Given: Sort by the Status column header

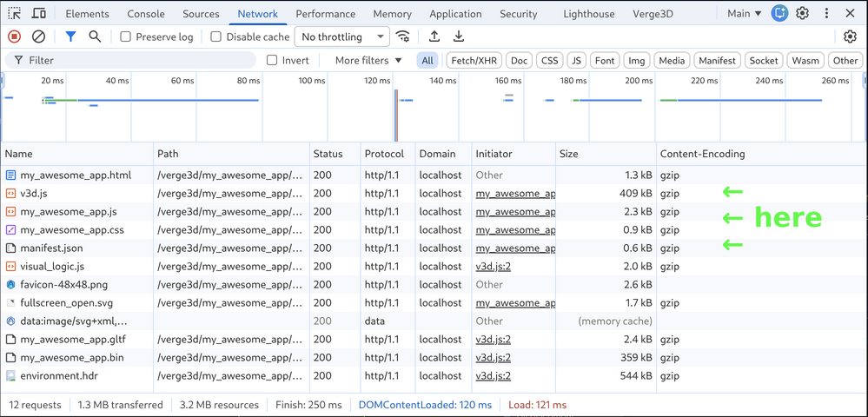Looking at the screenshot, I should coord(335,154).
